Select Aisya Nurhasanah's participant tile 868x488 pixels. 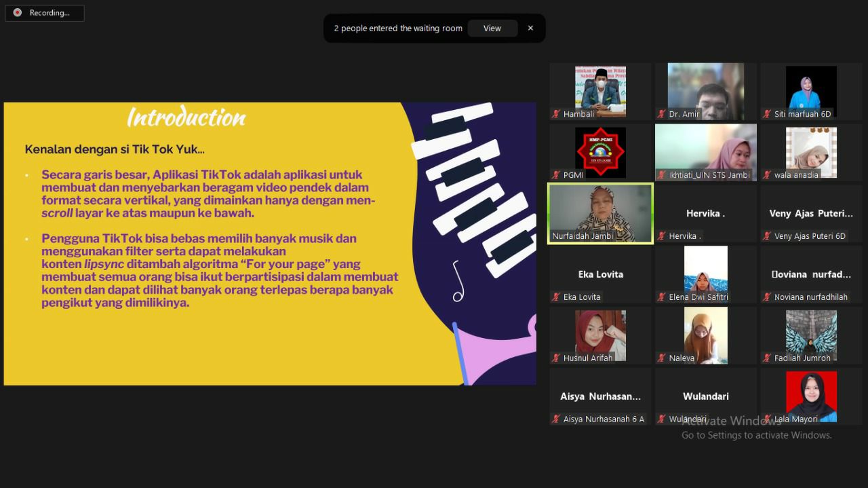pos(600,397)
